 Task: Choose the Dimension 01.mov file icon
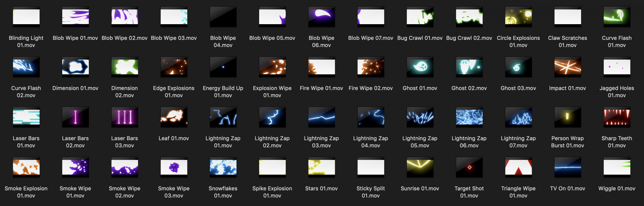point(75,67)
